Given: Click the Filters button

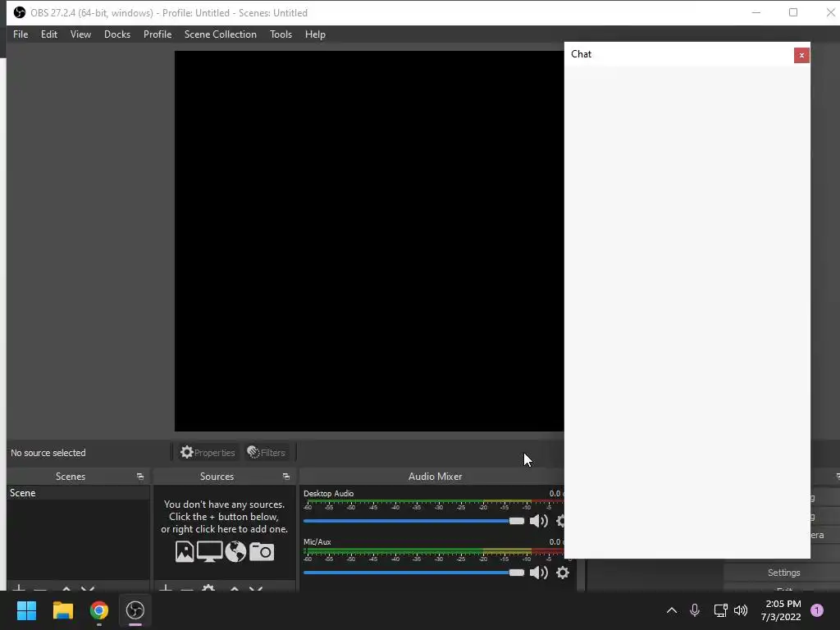Looking at the screenshot, I should pos(267,453).
